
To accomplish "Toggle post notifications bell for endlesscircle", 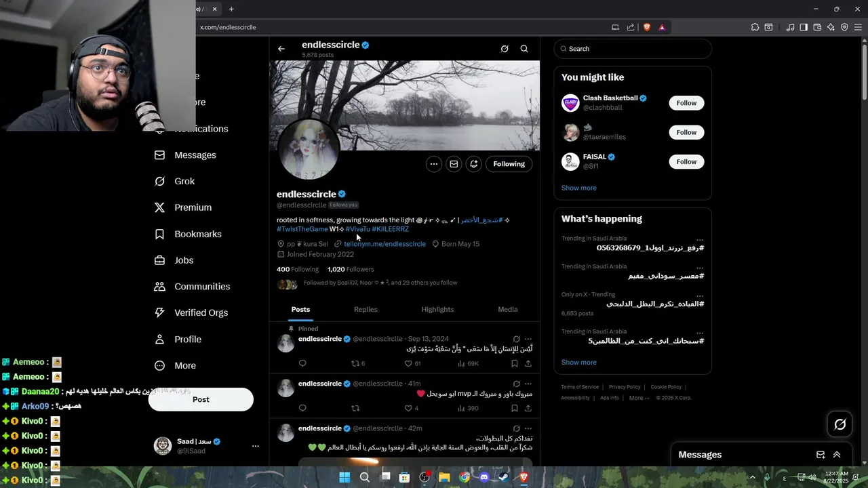I will point(474,164).
